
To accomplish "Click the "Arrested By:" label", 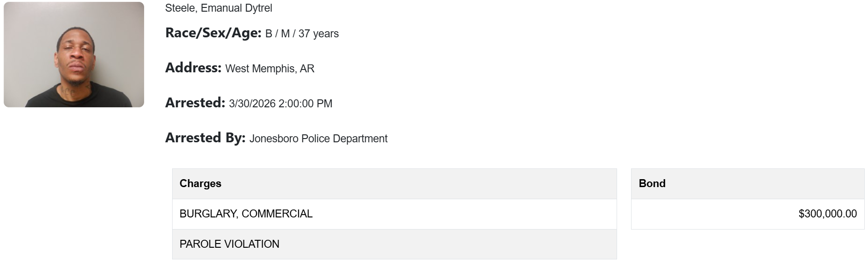I will (205, 138).
